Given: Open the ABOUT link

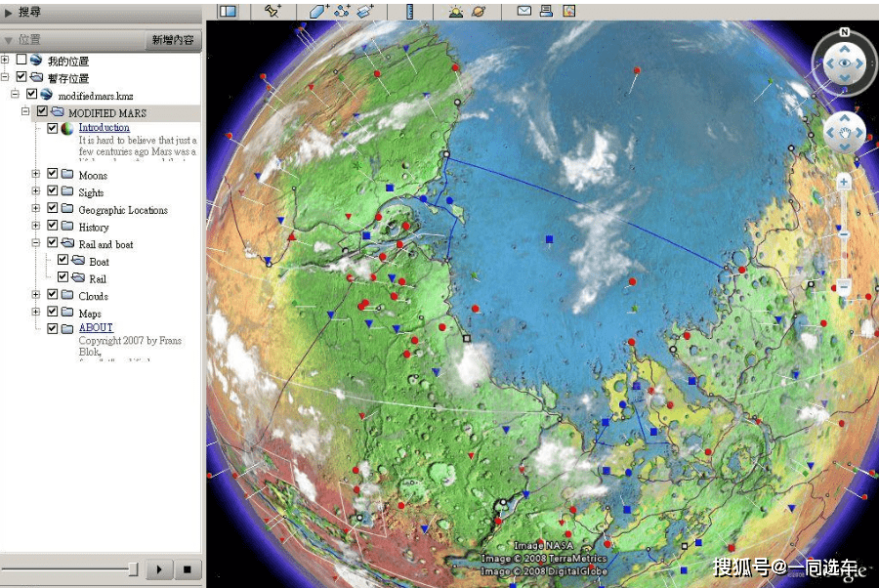Looking at the screenshot, I should click(96, 328).
